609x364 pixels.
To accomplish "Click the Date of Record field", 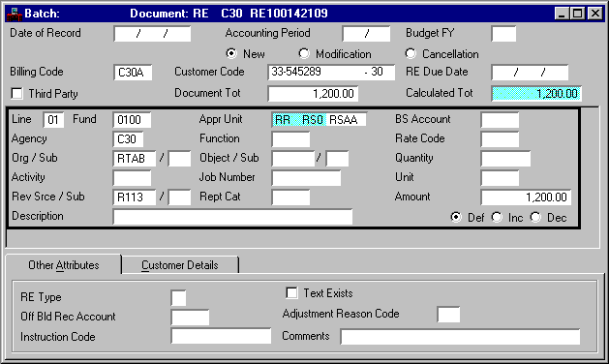I will [152, 34].
